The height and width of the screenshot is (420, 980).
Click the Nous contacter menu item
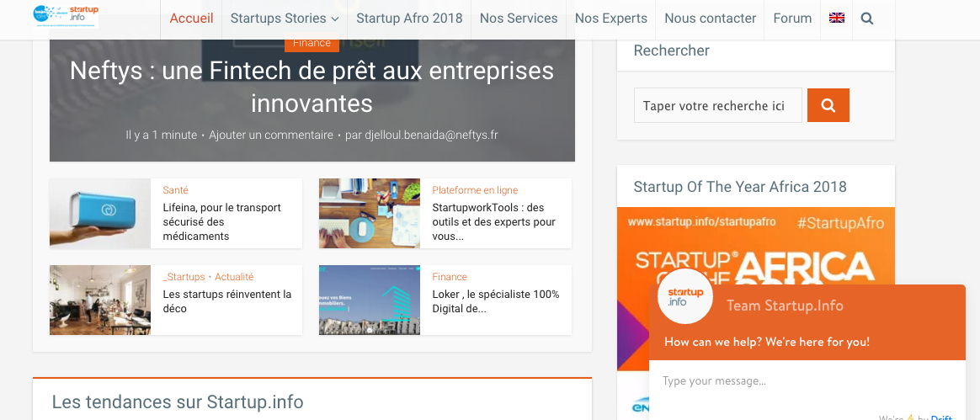711,18
